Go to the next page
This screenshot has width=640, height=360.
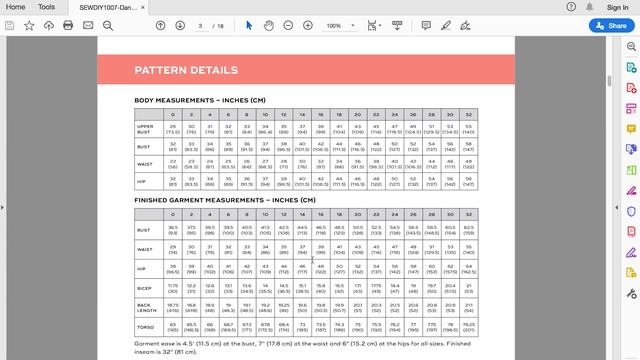(x=180, y=25)
